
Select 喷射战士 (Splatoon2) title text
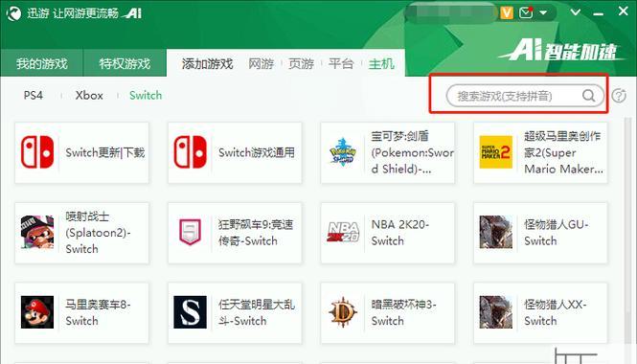(98, 233)
